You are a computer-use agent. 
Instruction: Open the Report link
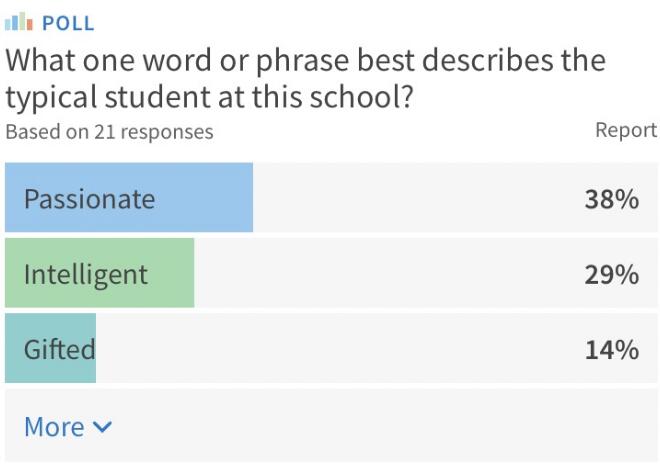(626, 130)
